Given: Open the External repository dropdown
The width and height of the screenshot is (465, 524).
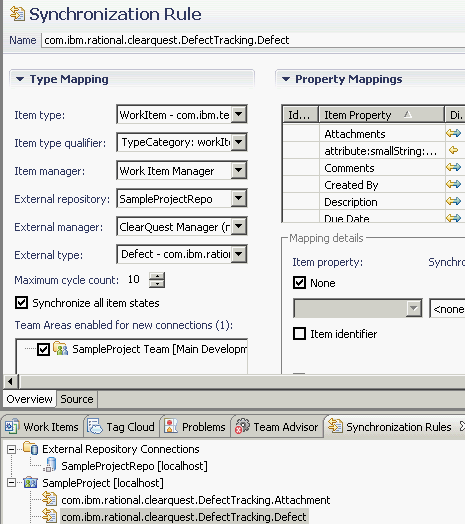Looking at the screenshot, I should 239,199.
